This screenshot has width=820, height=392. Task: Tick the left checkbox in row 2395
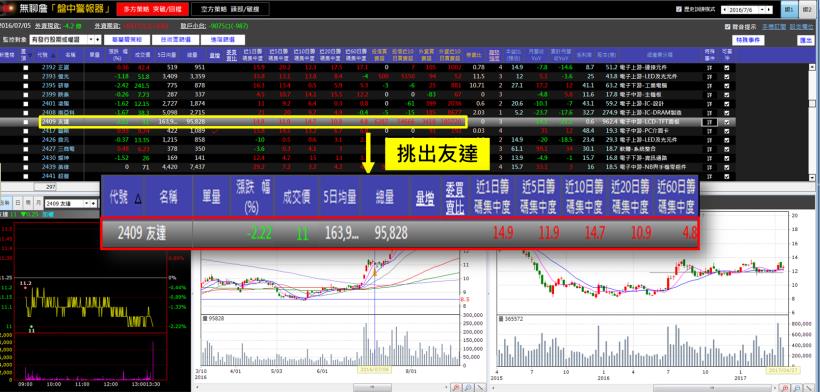[x=26, y=85]
